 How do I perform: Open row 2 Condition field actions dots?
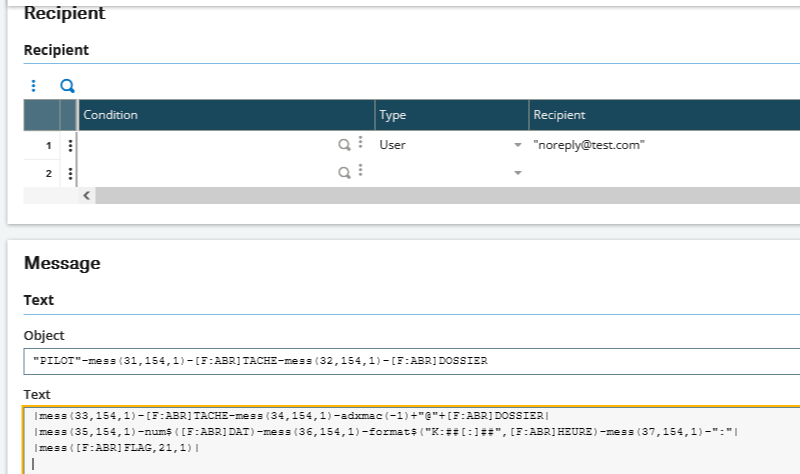coord(360,173)
